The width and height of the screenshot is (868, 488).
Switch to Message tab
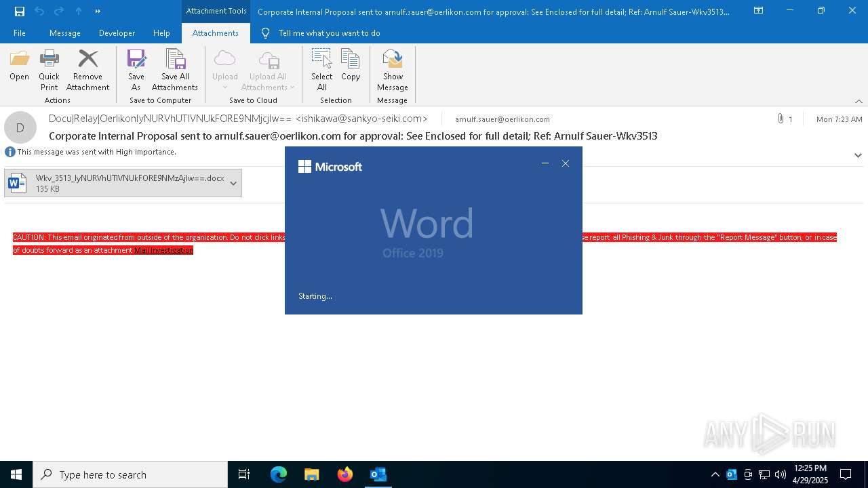[65, 33]
